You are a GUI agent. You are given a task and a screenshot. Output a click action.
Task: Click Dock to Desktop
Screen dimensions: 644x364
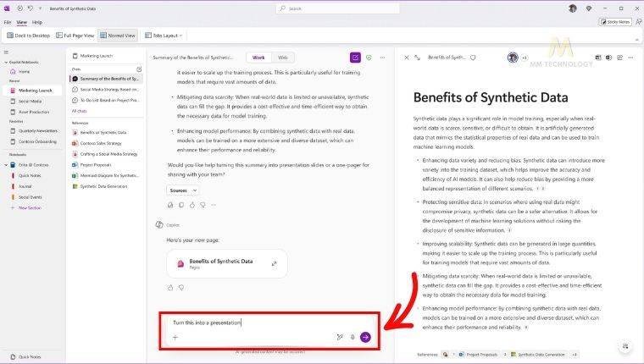click(28, 36)
